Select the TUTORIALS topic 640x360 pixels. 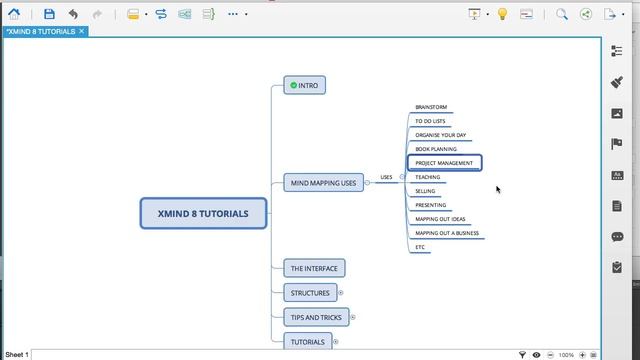(308, 341)
